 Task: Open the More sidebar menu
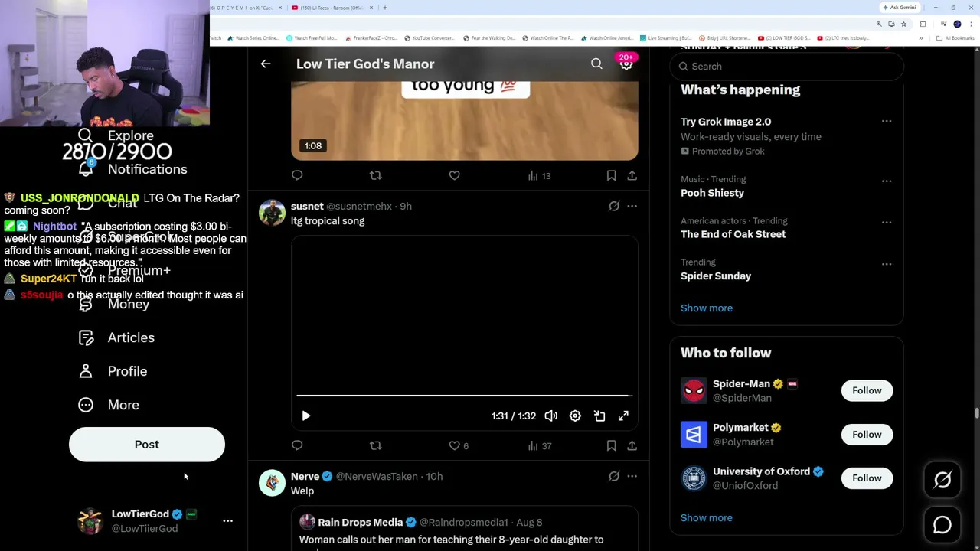coord(109,405)
